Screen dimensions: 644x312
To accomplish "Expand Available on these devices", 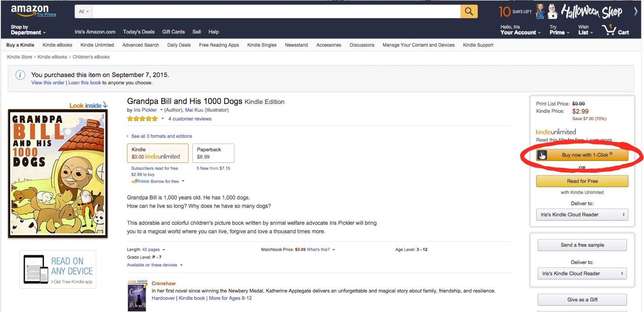I will (155, 265).
